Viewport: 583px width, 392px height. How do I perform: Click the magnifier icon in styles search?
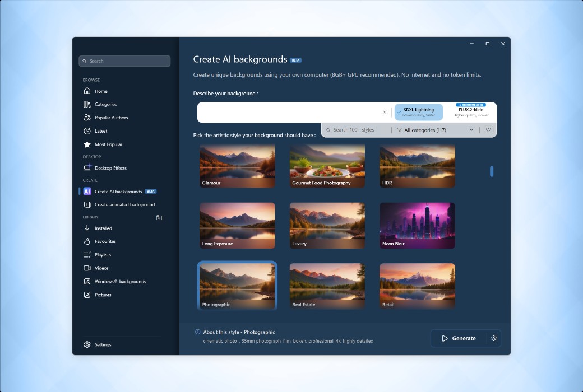click(x=328, y=130)
